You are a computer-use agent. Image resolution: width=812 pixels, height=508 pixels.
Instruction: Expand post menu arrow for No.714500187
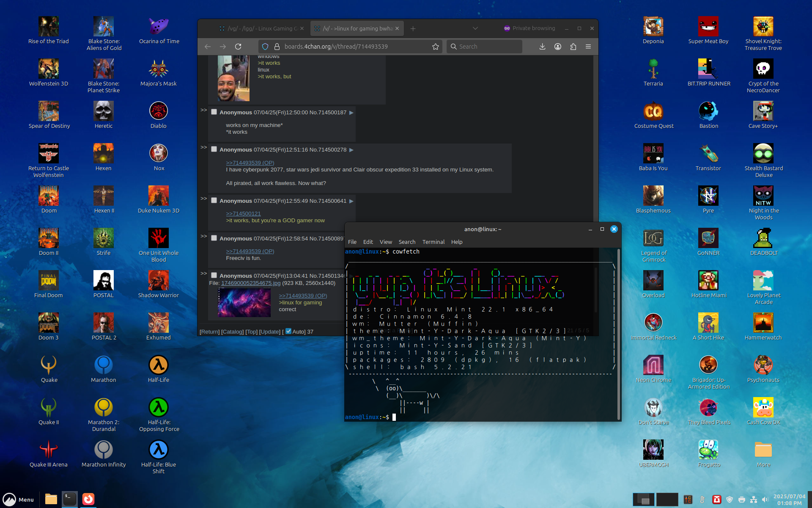pyautogui.click(x=351, y=113)
